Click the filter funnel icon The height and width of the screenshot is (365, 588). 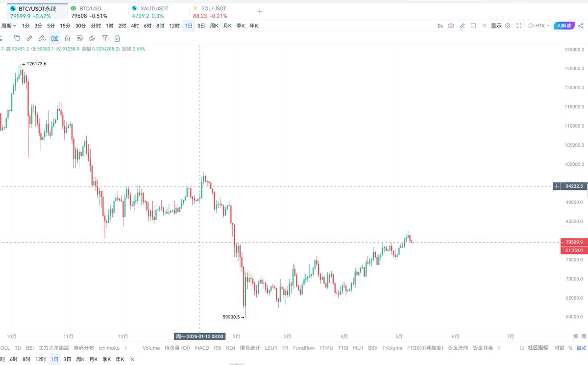tap(104, 38)
